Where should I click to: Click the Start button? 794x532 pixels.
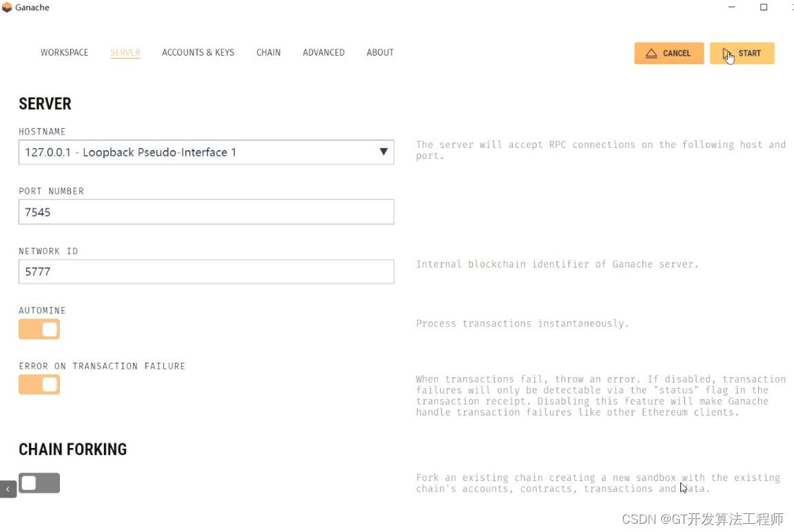pyautogui.click(x=742, y=53)
